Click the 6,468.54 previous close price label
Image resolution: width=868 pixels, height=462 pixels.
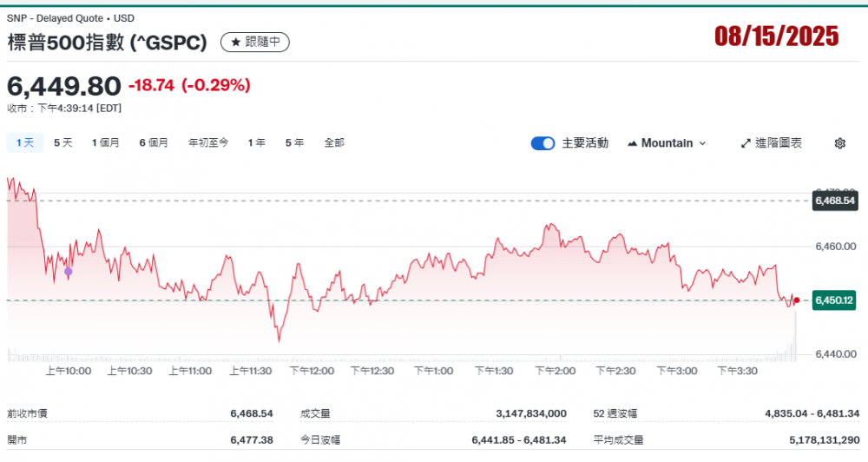[834, 201]
